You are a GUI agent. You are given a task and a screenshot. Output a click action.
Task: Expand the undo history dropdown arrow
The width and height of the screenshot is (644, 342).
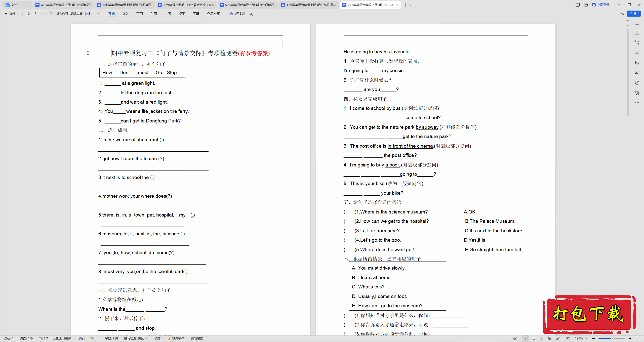coord(45,14)
